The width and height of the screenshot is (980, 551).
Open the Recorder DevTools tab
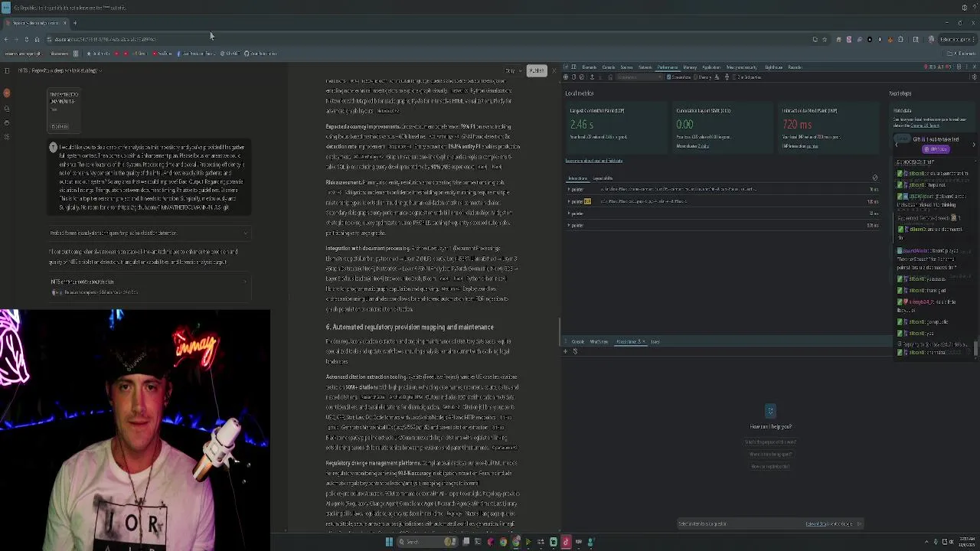pos(795,67)
